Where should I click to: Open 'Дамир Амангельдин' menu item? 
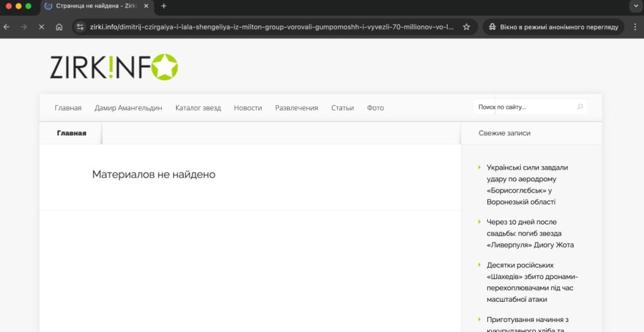click(x=128, y=108)
